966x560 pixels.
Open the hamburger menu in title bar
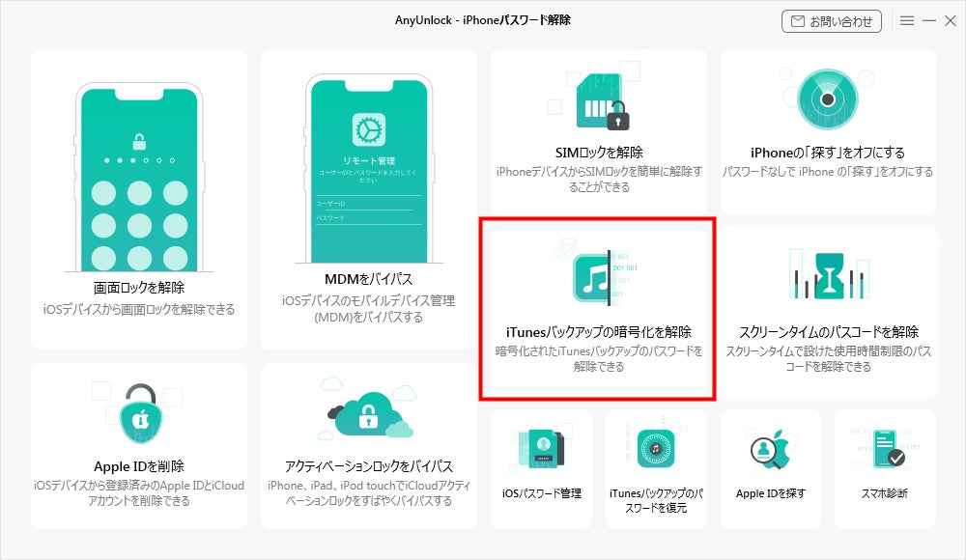[x=907, y=21]
